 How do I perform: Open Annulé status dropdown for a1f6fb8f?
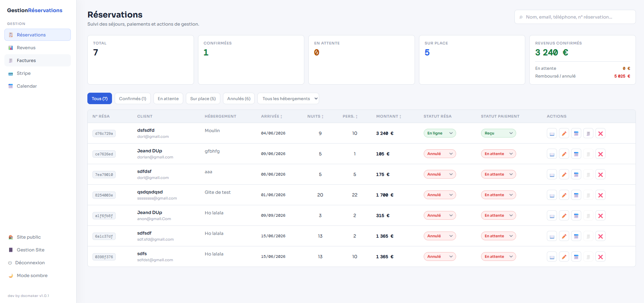pyautogui.click(x=440, y=215)
